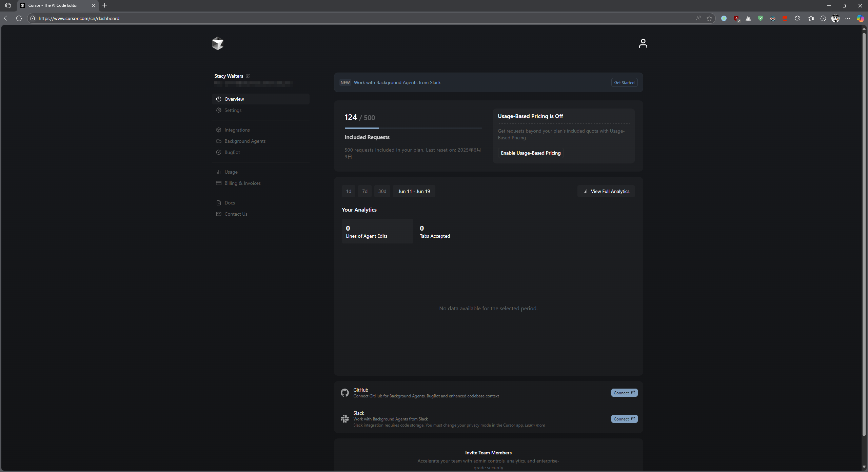
Task: Open Billing & Invoices in sidebar
Action: [260, 183]
